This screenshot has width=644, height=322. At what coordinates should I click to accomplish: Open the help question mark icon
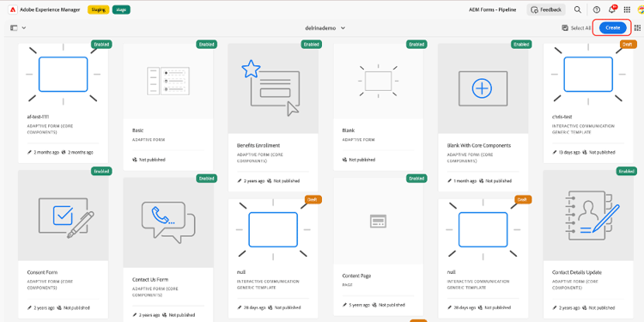(x=597, y=9)
